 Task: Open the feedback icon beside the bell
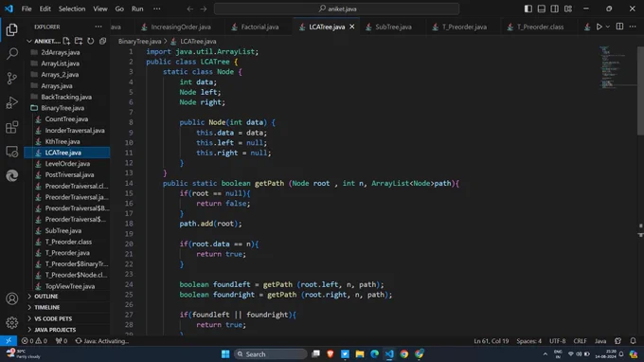point(618,341)
